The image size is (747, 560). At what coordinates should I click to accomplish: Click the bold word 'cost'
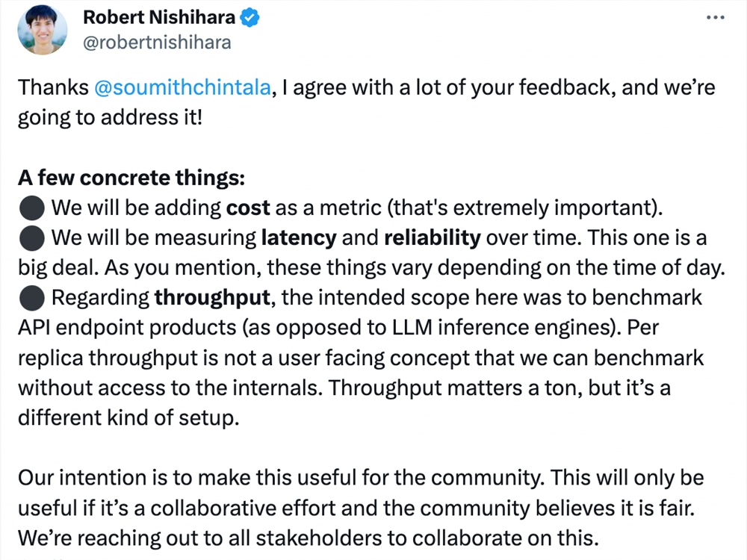[x=248, y=208]
